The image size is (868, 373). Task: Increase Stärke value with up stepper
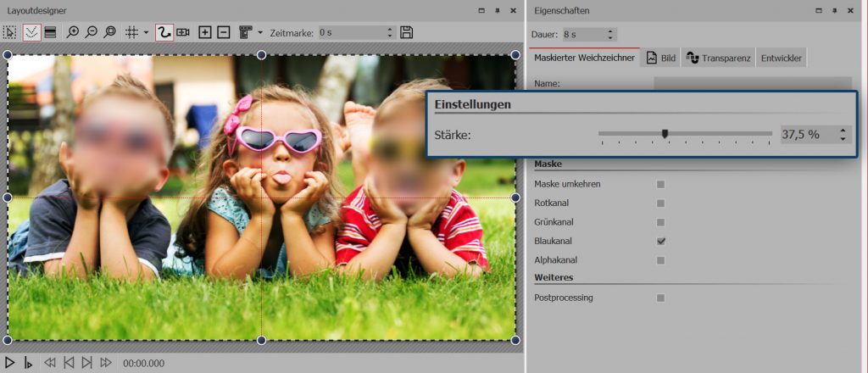point(842,131)
